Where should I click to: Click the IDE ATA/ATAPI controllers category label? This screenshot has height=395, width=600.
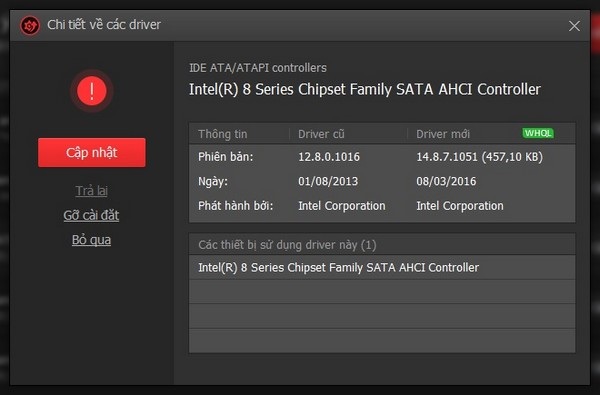[x=258, y=68]
